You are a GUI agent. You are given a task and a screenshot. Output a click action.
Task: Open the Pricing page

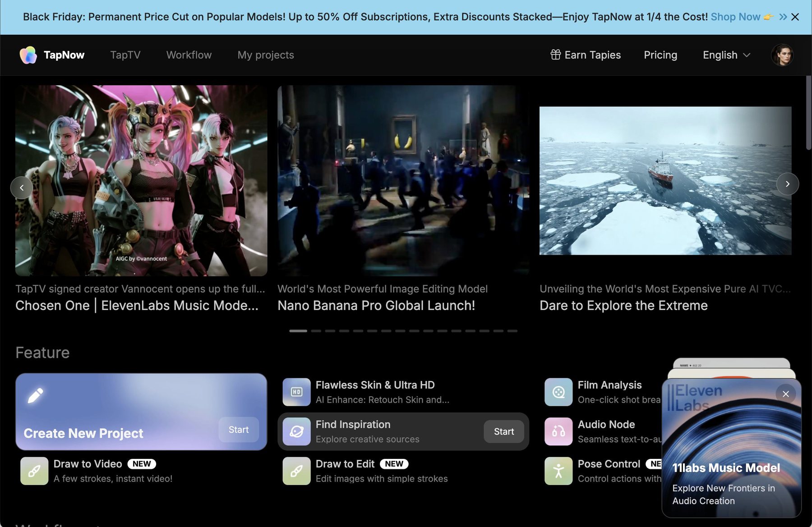pyautogui.click(x=660, y=55)
